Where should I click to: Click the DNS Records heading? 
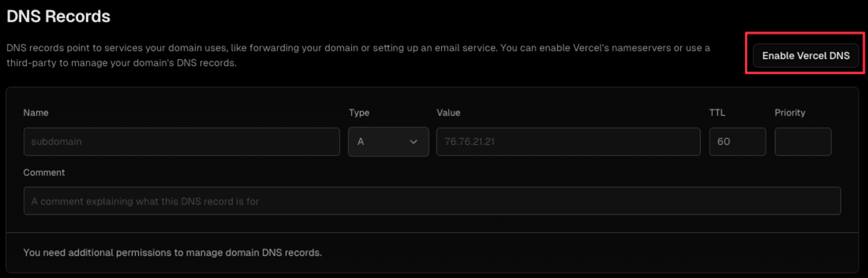point(58,17)
